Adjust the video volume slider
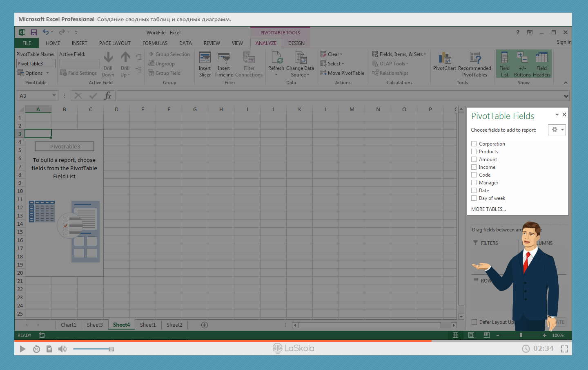588x370 pixels. pyautogui.click(x=111, y=349)
